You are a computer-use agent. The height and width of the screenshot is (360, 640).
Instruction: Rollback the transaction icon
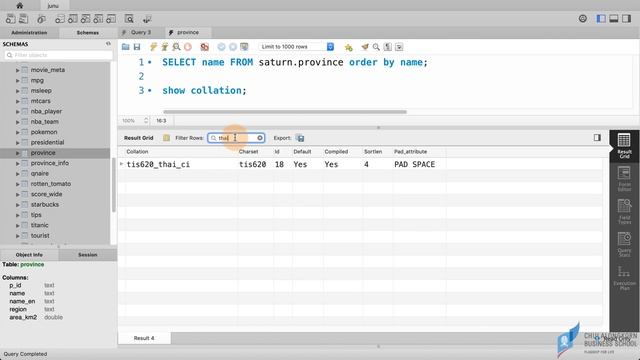pos(233,47)
